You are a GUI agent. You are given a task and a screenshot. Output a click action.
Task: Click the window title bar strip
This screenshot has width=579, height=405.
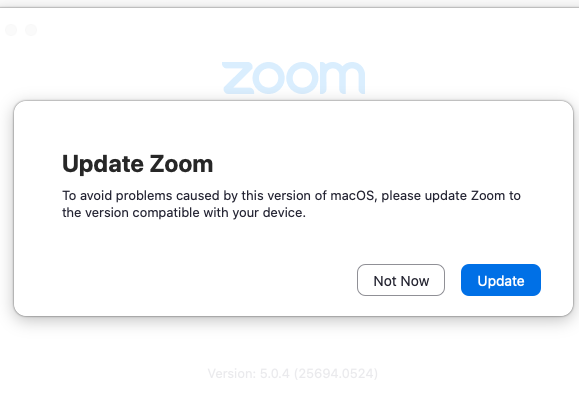pyautogui.click(x=290, y=4)
